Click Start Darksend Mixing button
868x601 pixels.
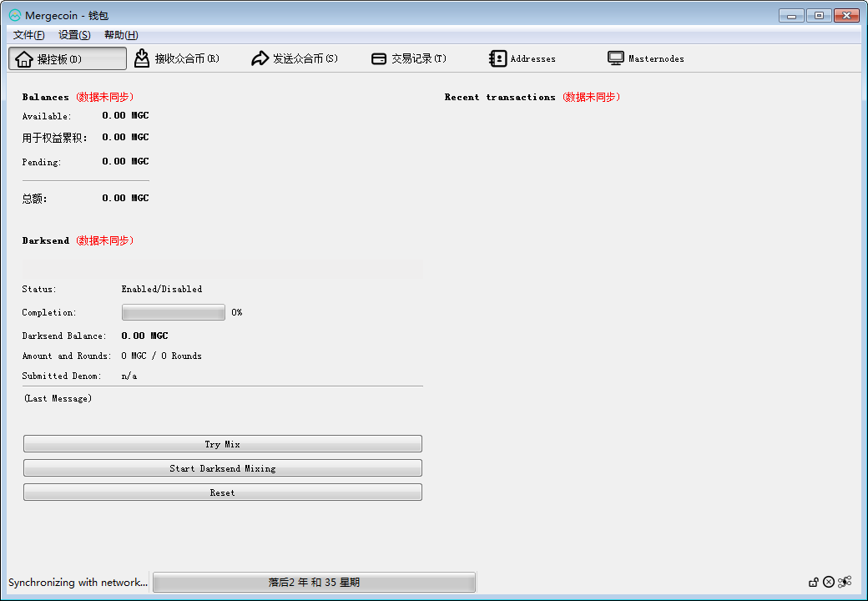pyautogui.click(x=223, y=468)
